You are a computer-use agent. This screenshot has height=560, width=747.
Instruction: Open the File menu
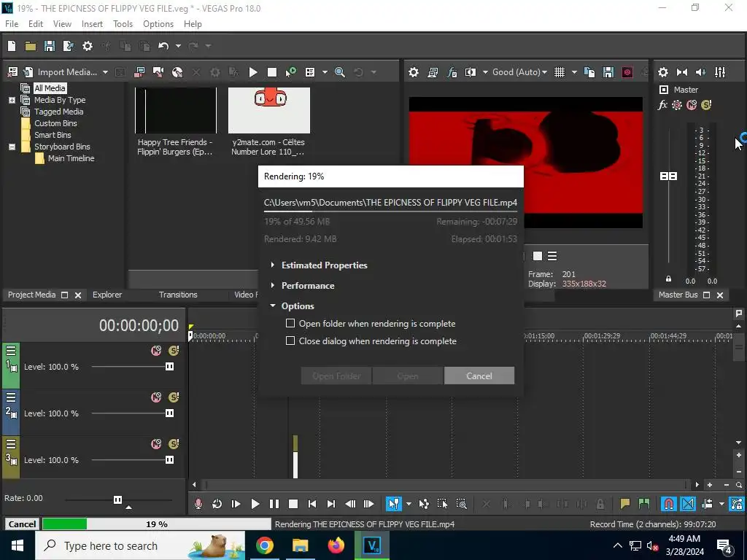click(12, 24)
